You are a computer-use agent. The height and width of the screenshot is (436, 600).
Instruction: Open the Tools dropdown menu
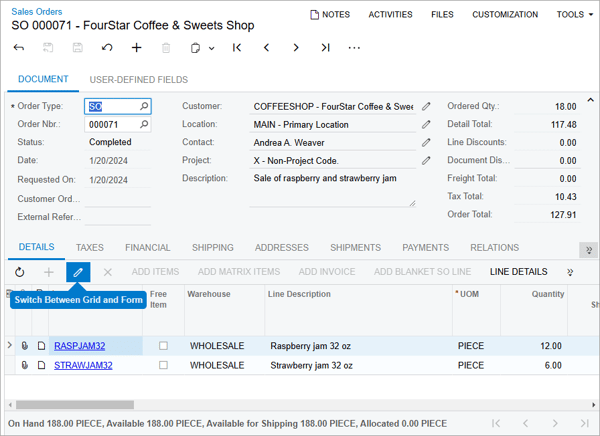click(574, 15)
